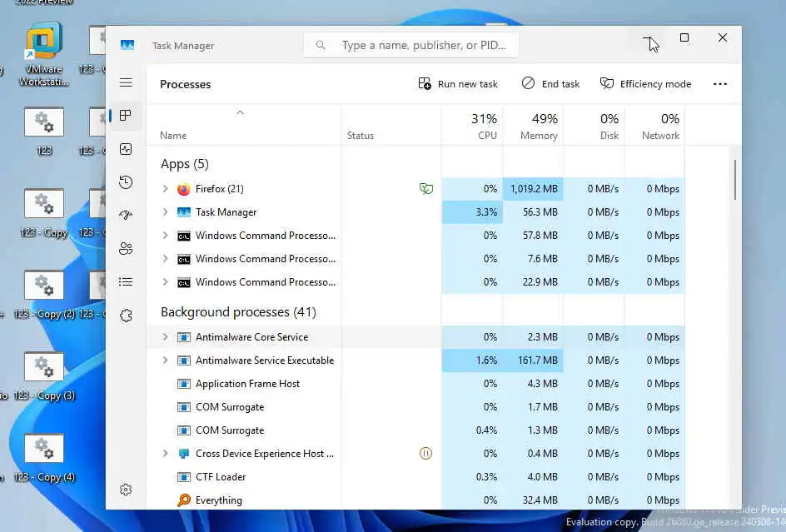Minimize the Task Manager window
Image resolution: width=786 pixels, height=532 pixels.
(648, 37)
